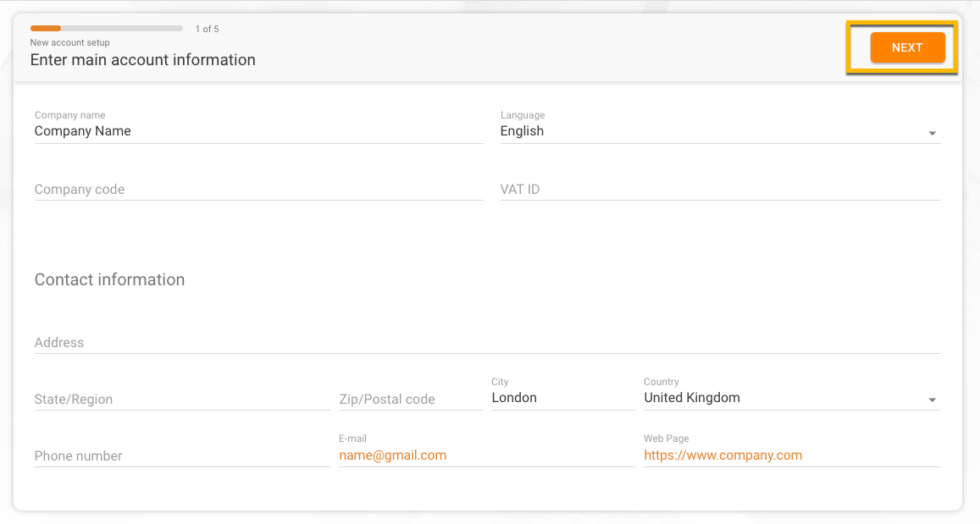The image size is (980, 524).
Task: Click the Zip/Postal code field
Action: 411,399
